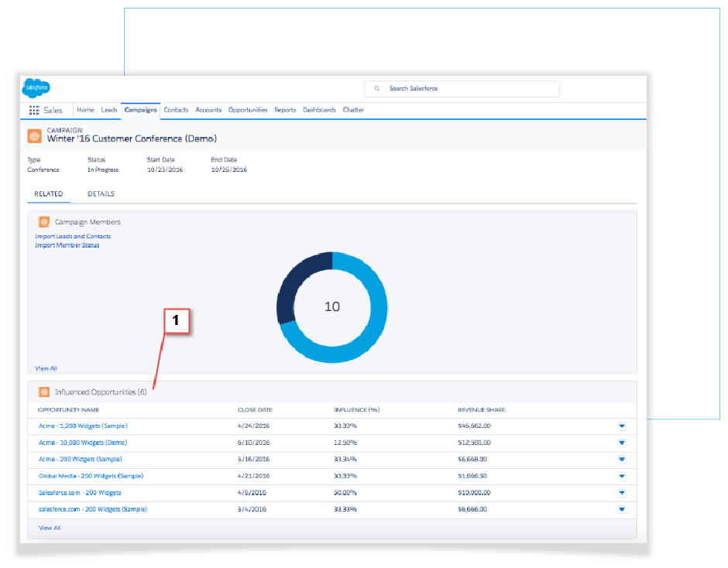This screenshot has width=728, height=568.
Task: Click the $46,662.00 revenue share
Action: click(474, 426)
